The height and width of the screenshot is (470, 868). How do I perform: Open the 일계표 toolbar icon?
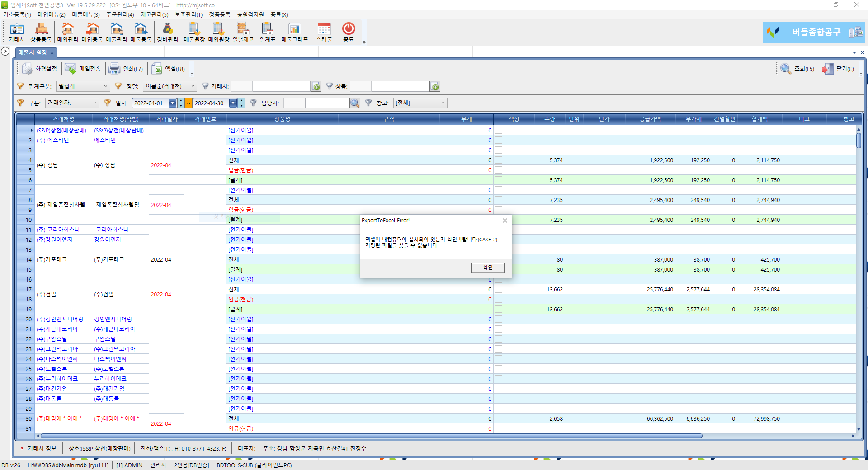pyautogui.click(x=268, y=33)
